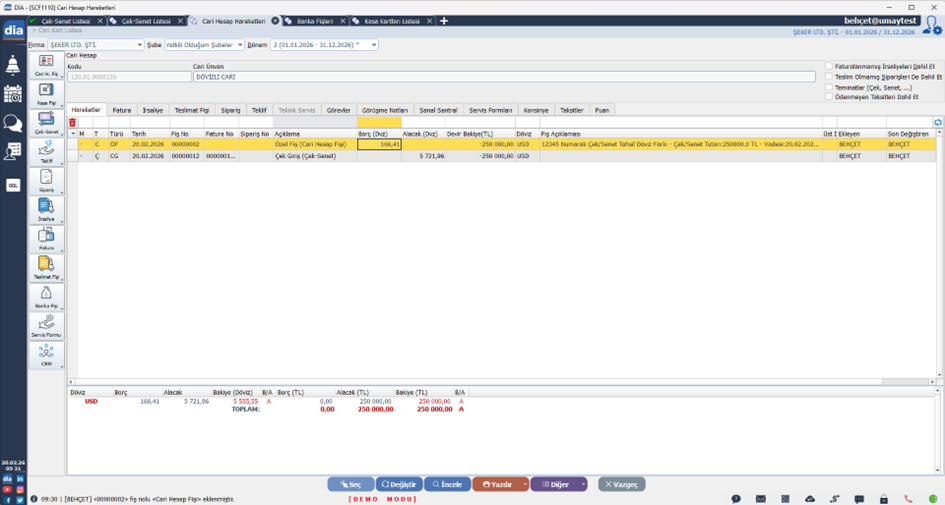Check Teminatlar (Çek, Senet, ...) option

829,87
